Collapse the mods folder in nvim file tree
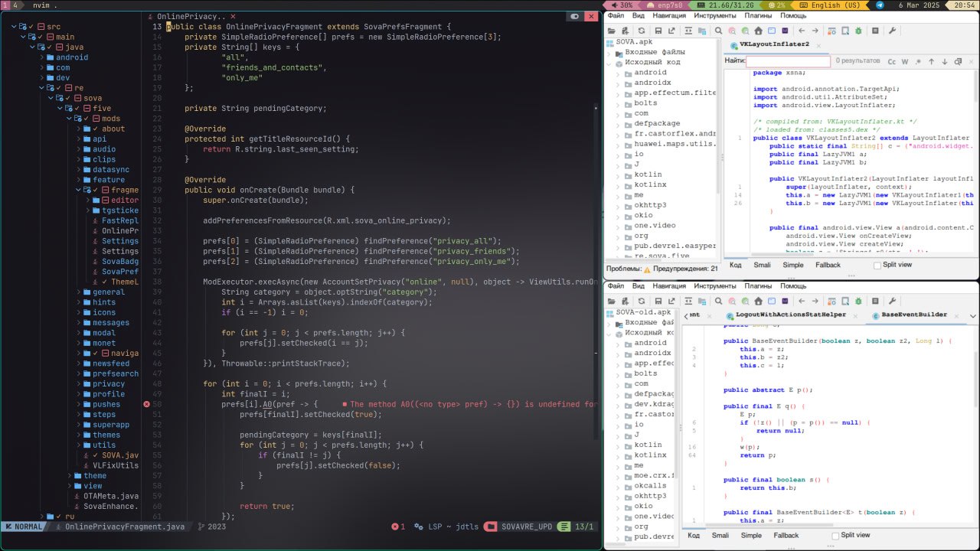The height and width of the screenshot is (551, 980). coord(67,119)
